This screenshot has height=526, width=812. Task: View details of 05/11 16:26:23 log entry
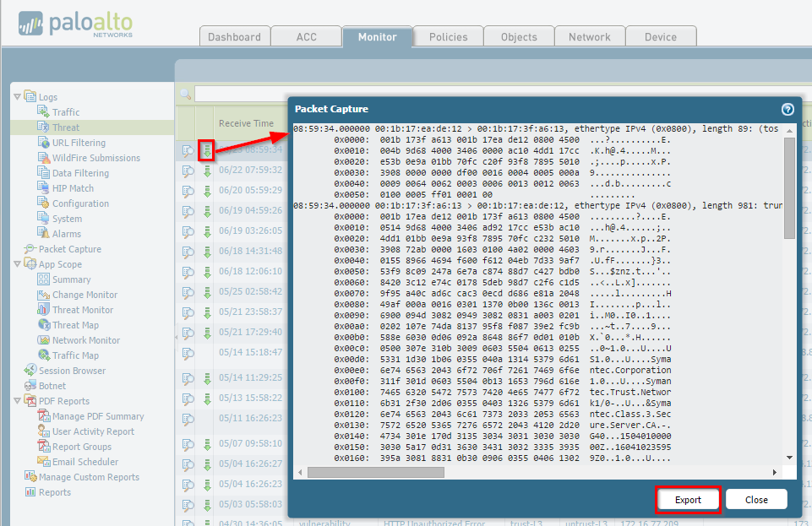(188, 419)
